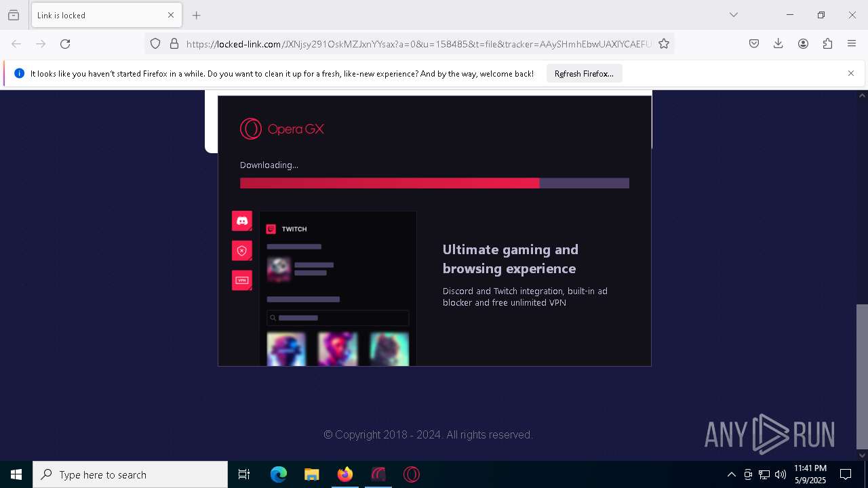868x488 pixels.
Task: Open the Opera GX installer taskbar icon
Action: pos(378,474)
